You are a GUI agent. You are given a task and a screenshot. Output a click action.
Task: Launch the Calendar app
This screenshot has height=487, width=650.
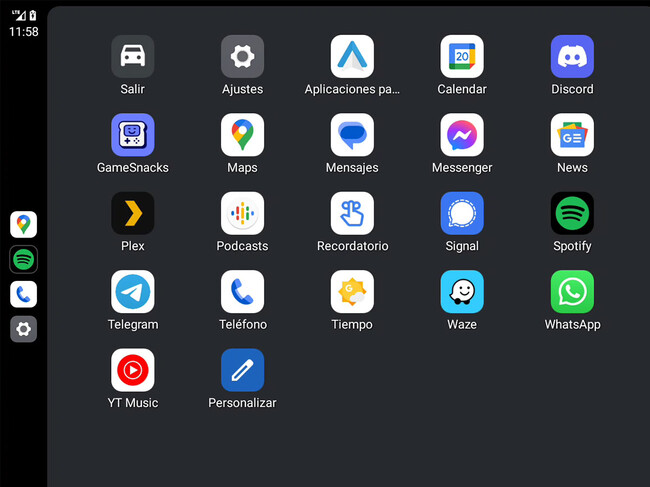point(462,56)
